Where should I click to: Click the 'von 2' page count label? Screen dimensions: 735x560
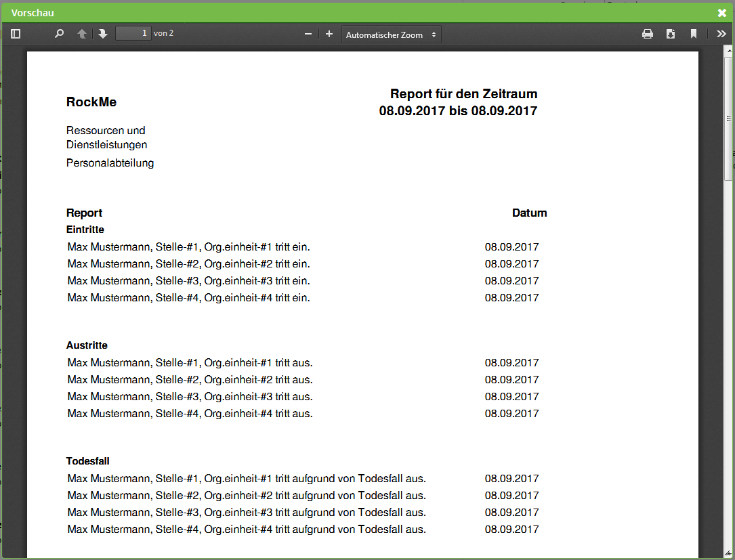[163, 33]
